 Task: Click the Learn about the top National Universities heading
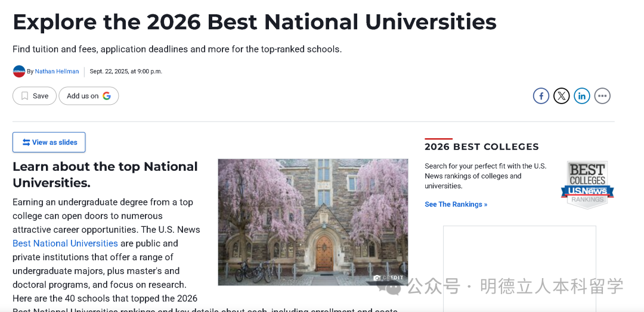click(105, 174)
